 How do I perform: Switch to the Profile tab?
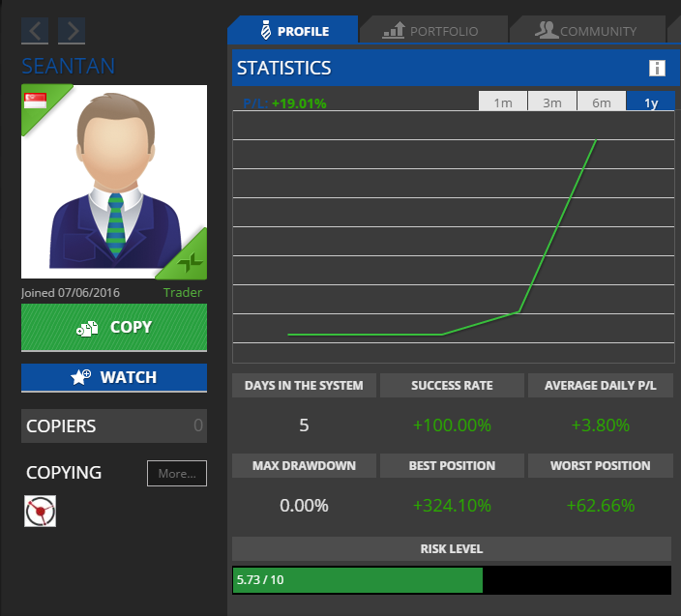point(293,31)
